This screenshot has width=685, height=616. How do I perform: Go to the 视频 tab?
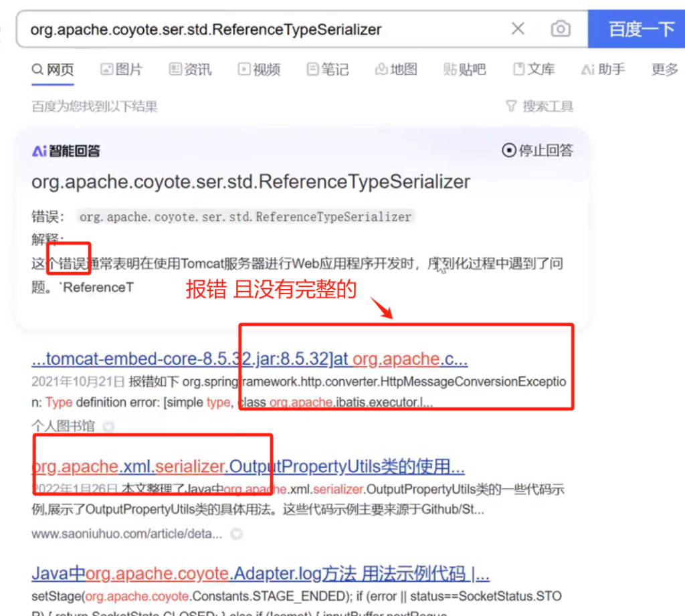[259, 70]
